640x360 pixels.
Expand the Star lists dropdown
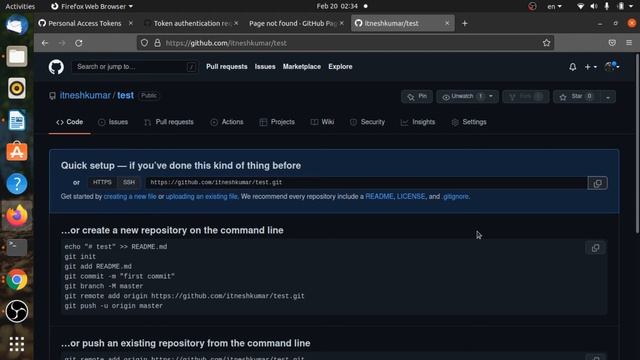coord(608,97)
